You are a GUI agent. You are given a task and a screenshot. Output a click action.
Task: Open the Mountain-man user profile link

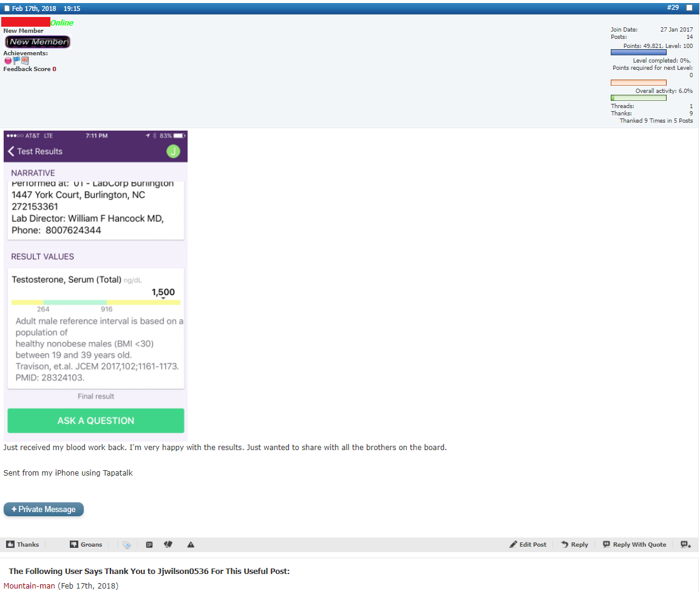(x=29, y=586)
